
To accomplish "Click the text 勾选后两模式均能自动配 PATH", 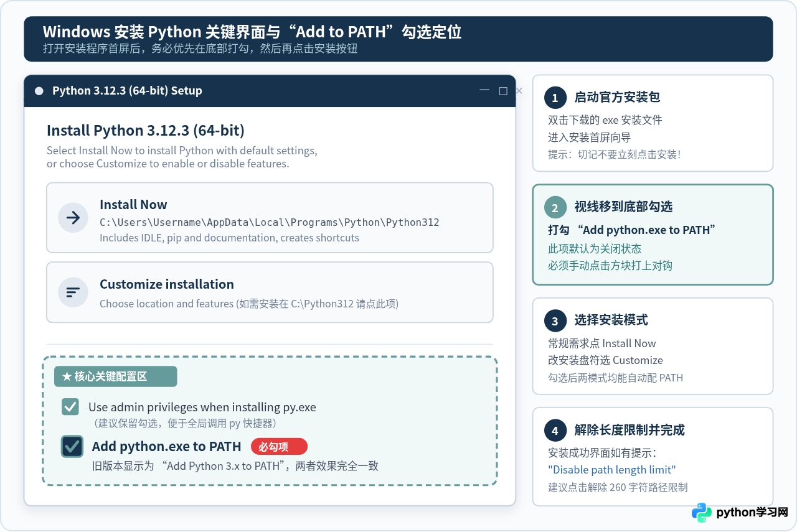I will (x=615, y=378).
